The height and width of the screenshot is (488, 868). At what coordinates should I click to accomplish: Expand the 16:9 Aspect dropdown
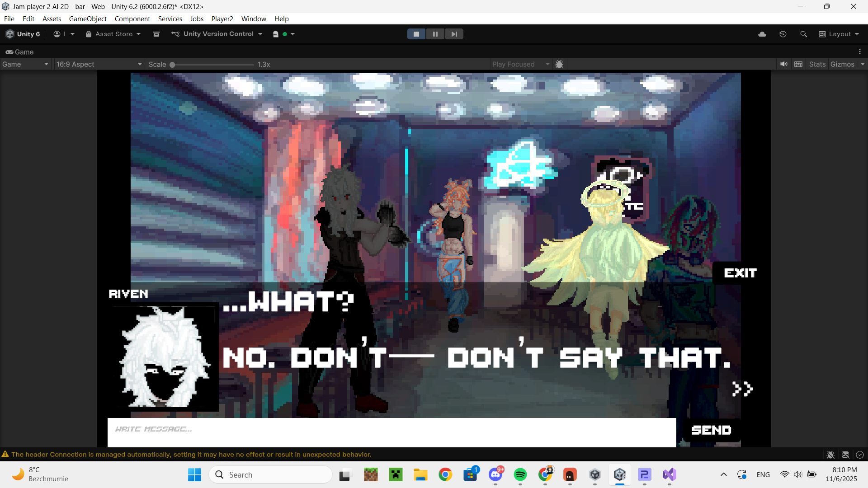99,64
